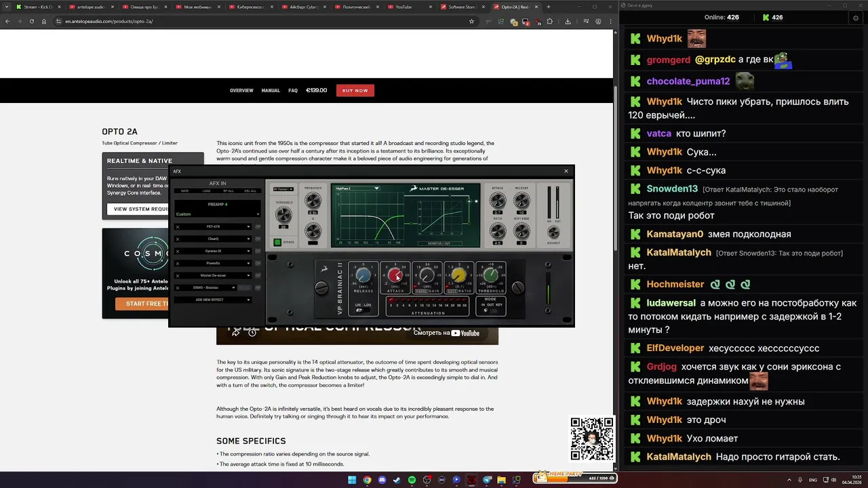Toggle BP bypass for Gyratec IX
This screenshot has width=868, height=488.
[258, 251]
